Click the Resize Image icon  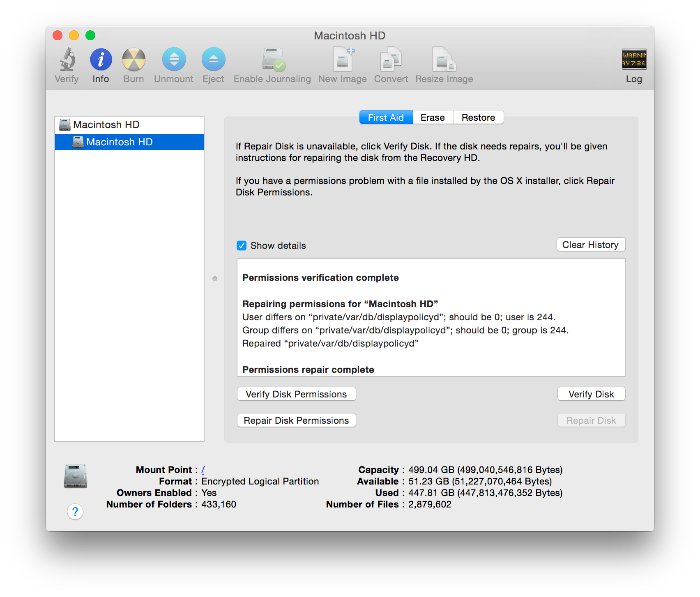pos(444,60)
